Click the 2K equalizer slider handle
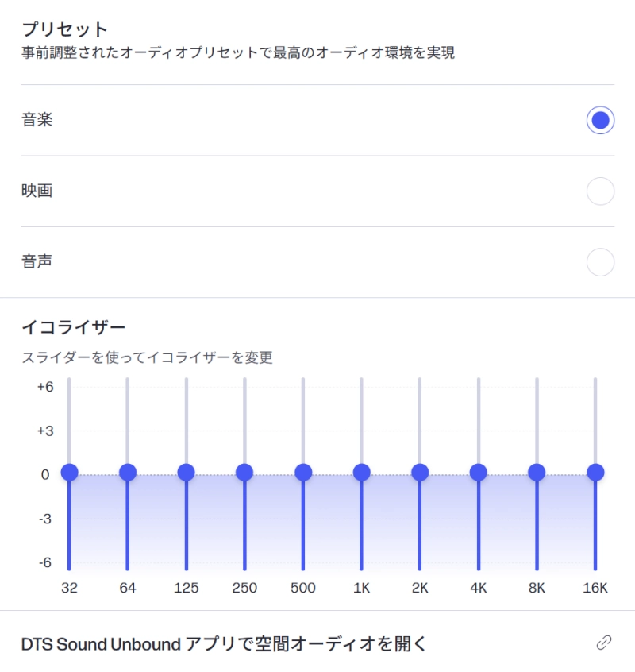The image size is (635, 672). click(419, 472)
